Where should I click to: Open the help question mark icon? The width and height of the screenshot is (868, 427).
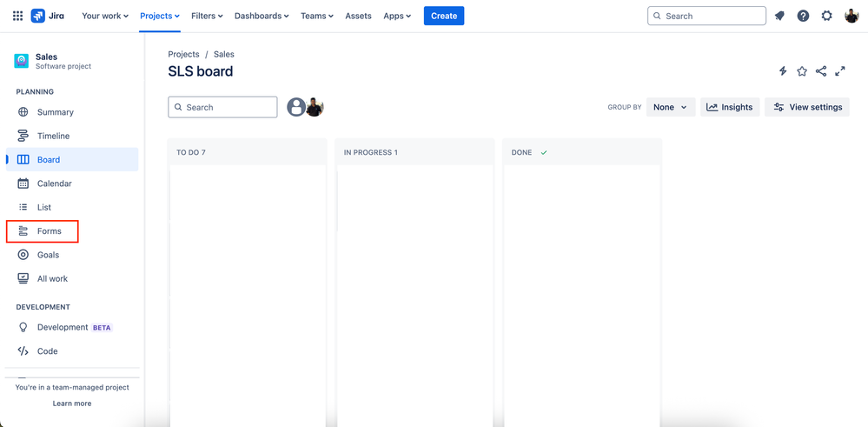click(803, 16)
